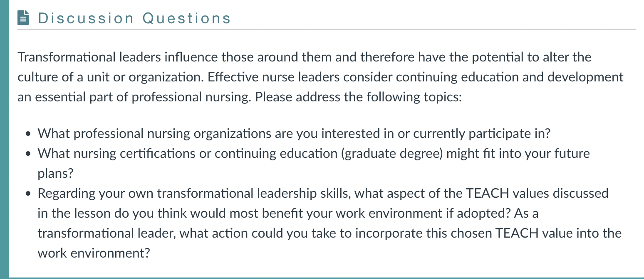
Task: Click the teal vertical bar on the left edge
Action: point(4,140)
